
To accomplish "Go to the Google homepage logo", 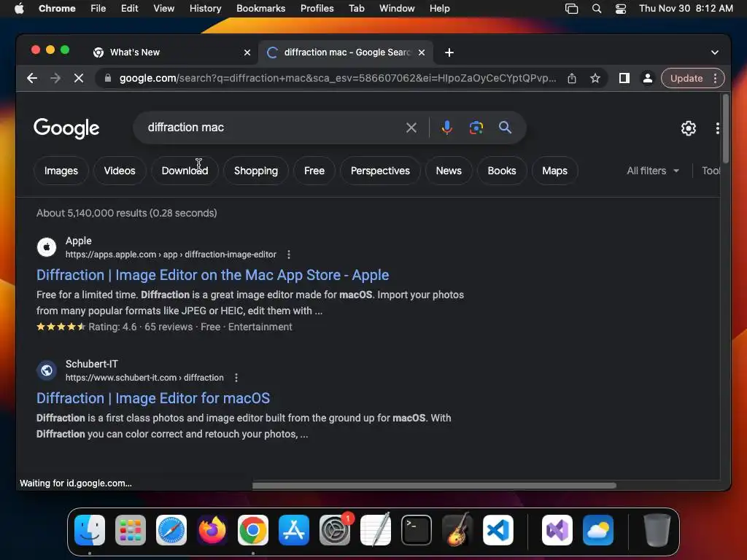I will (66, 128).
